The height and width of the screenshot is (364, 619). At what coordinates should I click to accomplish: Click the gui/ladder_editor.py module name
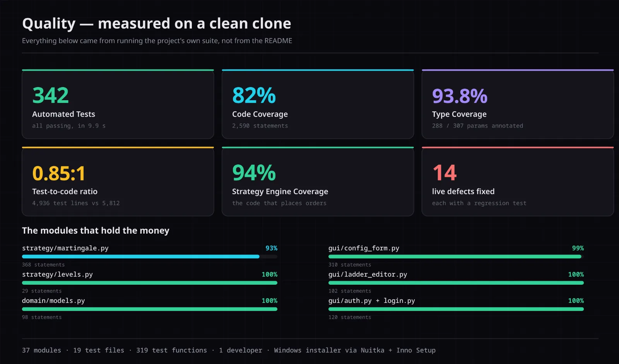(x=368, y=275)
